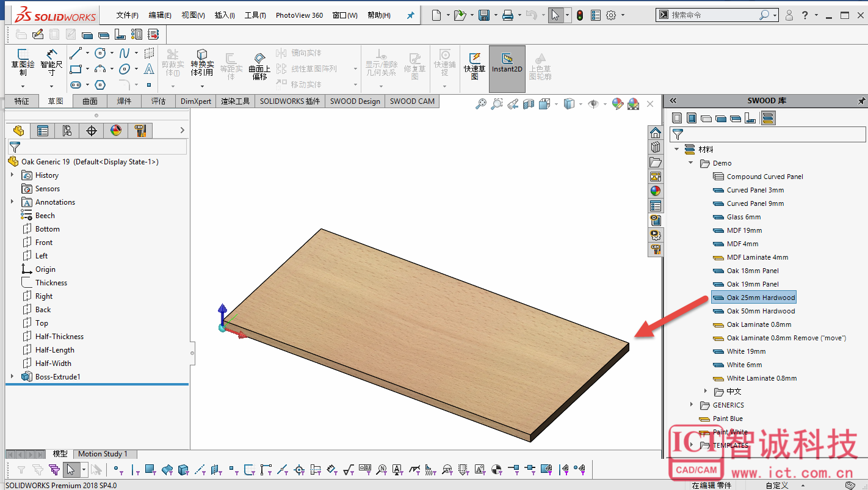The height and width of the screenshot is (490, 868).
Task: Expand the Boss-Extrude1 feature
Action: click(12, 377)
